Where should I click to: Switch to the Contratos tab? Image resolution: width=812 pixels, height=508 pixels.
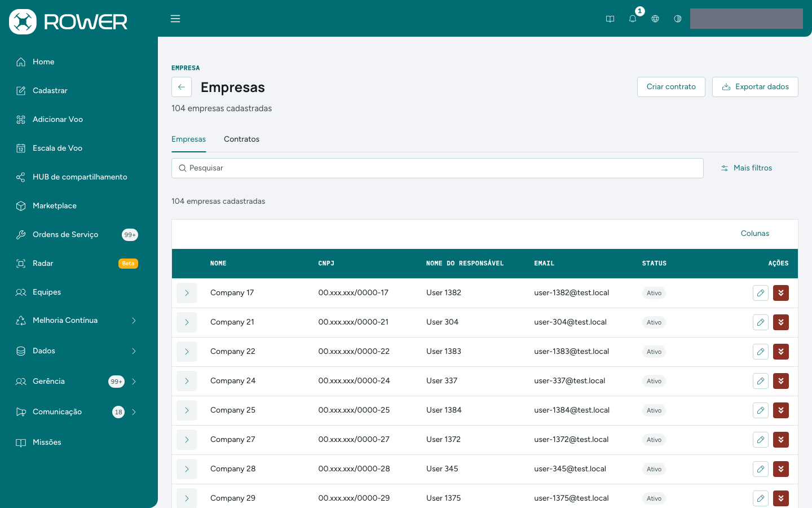pos(241,139)
